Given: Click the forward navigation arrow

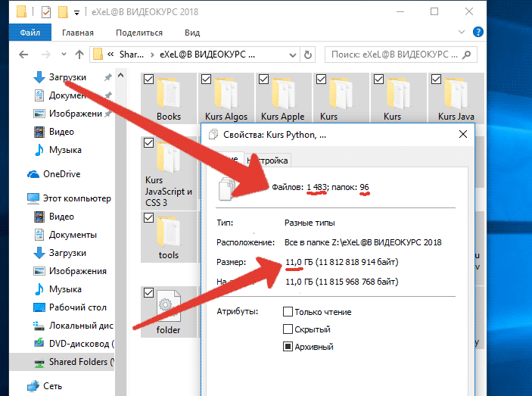Looking at the screenshot, I should tap(46, 55).
